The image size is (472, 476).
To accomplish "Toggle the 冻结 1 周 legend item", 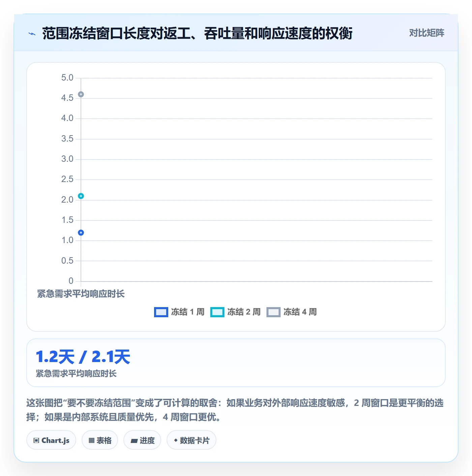I will point(179,312).
